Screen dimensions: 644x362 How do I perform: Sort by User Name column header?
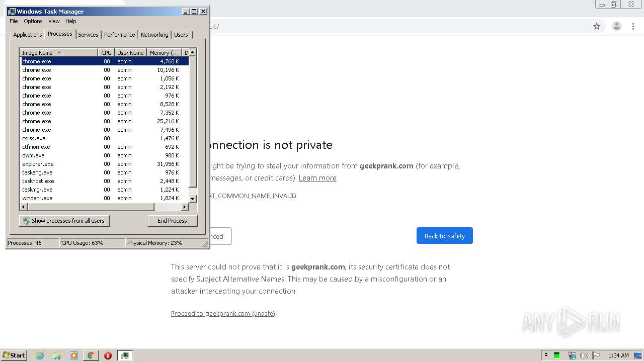[x=130, y=53]
